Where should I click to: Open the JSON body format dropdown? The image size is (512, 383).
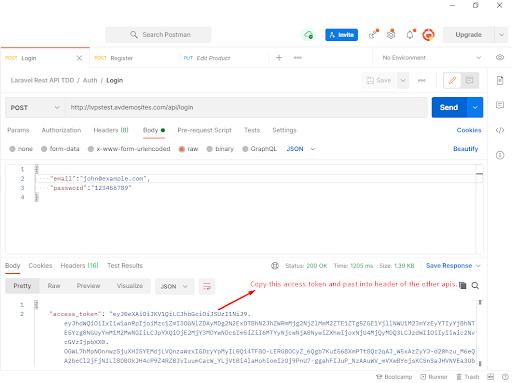coord(301,149)
